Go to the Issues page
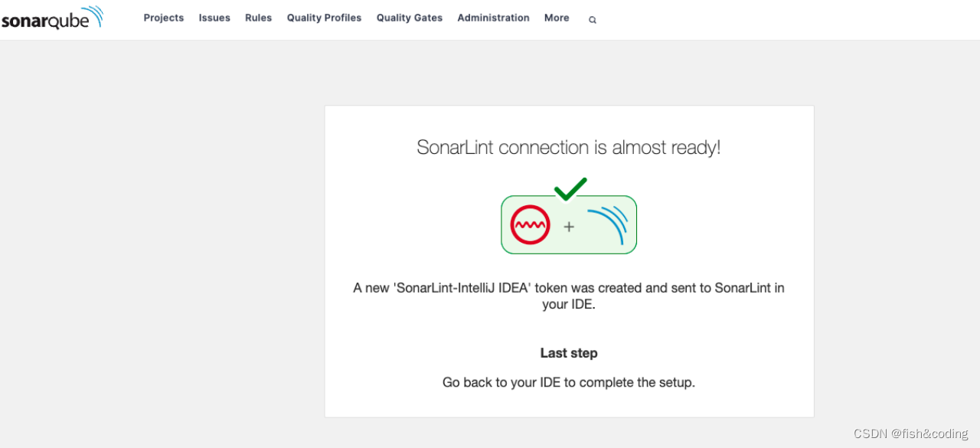 click(x=214, y=18)
